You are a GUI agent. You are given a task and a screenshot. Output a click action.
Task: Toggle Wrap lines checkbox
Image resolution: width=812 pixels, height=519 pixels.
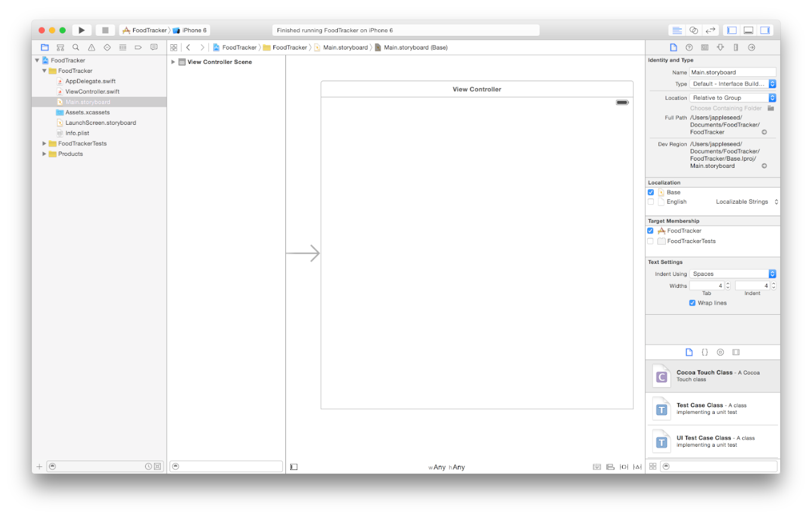[x=693, y=303]
